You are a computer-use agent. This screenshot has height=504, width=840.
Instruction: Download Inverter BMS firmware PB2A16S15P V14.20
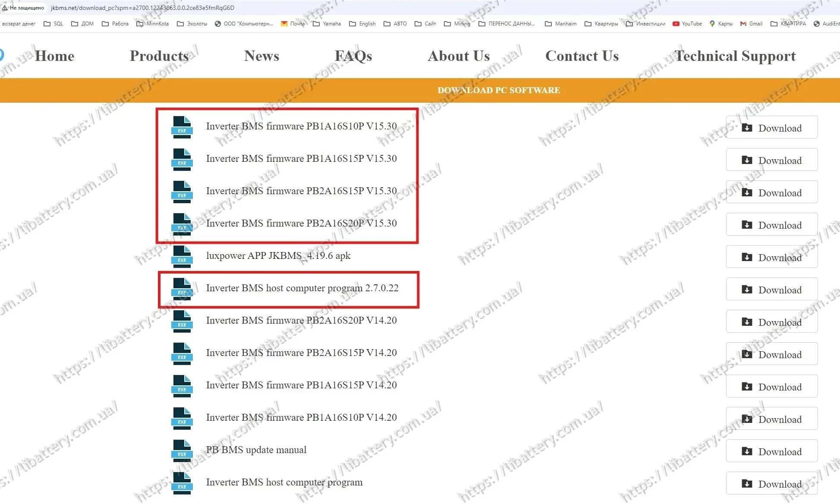pyautogui.click(x=772, y=354)
